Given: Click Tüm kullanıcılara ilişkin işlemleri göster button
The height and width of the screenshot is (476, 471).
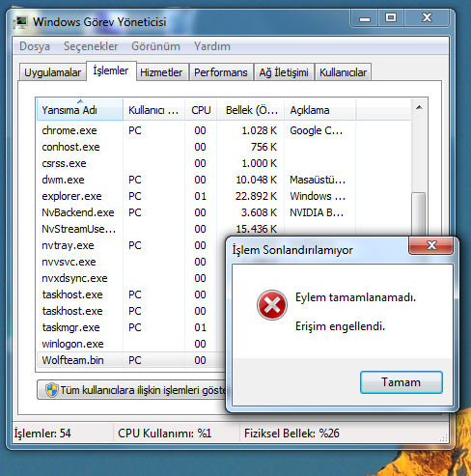Looking at the screenshot, I should click(x=132, y=390).
